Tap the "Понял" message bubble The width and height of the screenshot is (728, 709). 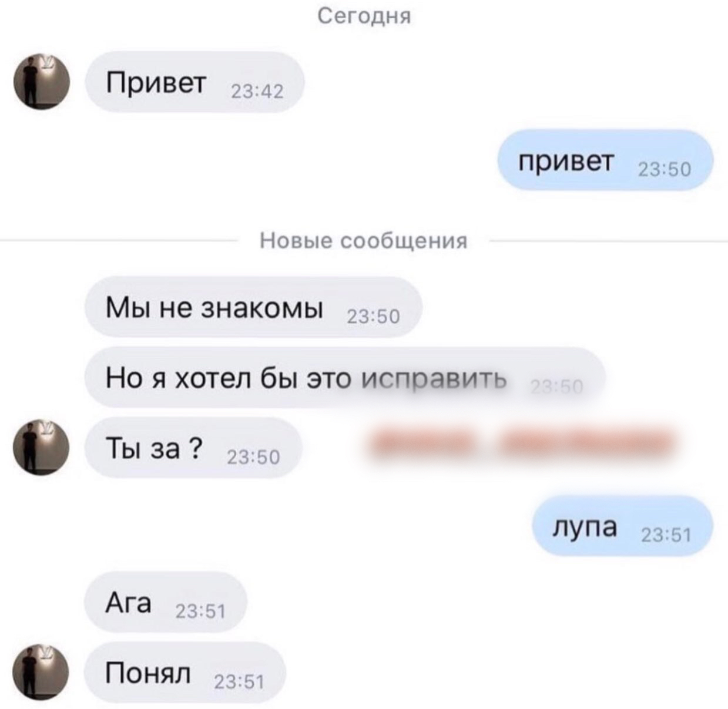(x=186, y=673)
